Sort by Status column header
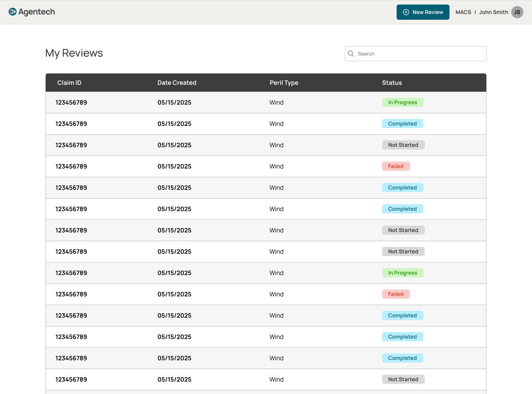The image size is (532, 394). tap(392, 83)
